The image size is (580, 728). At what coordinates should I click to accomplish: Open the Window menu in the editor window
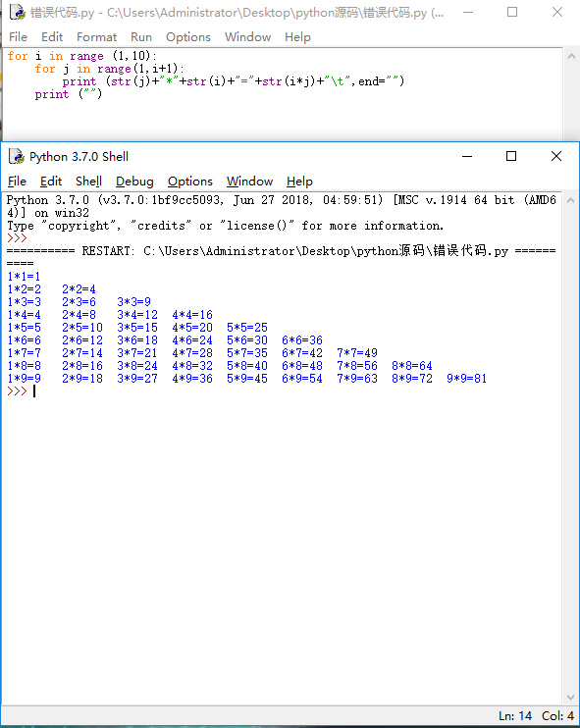pos(248,37)
